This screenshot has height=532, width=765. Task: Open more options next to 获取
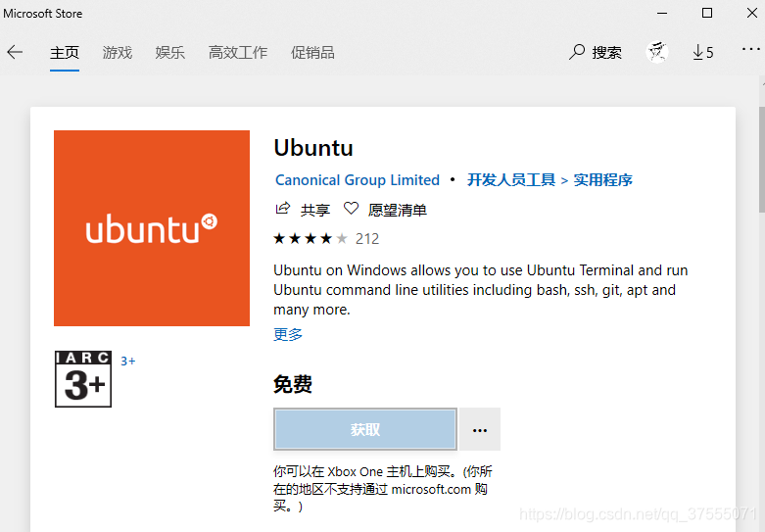(480, 429)
